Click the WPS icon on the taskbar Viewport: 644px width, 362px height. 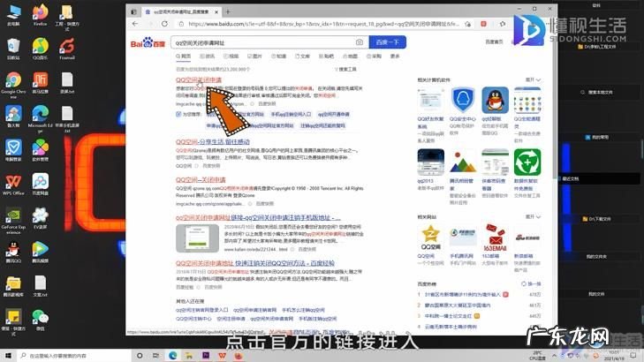point(223,356)
